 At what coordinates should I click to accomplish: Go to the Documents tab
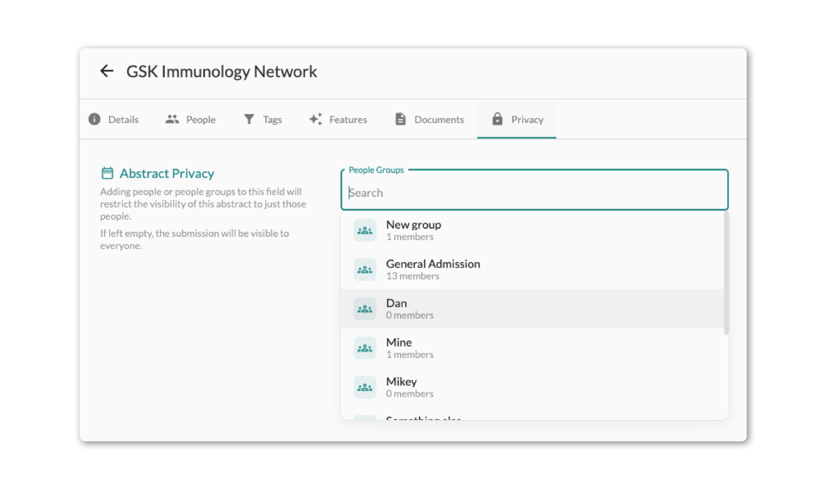click(429, 119)
